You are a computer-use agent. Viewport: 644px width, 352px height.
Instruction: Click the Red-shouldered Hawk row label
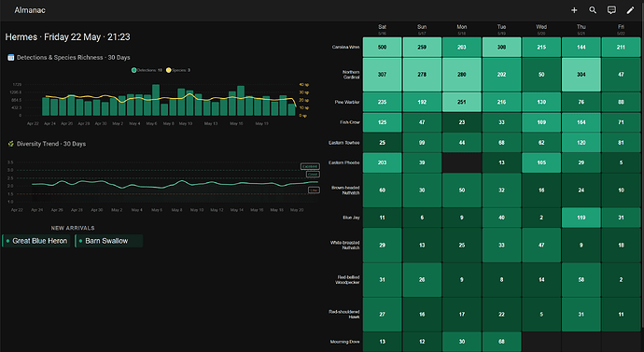point(344,315)
